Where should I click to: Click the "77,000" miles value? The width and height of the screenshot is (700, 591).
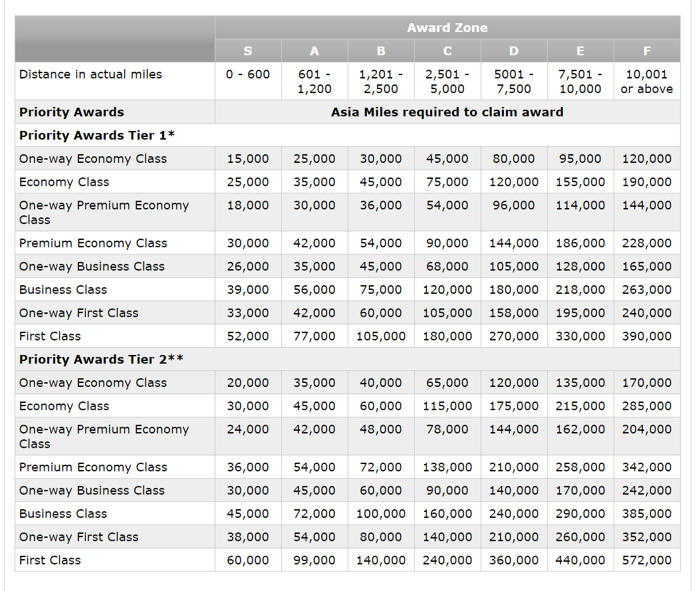[x=314, y=336]
